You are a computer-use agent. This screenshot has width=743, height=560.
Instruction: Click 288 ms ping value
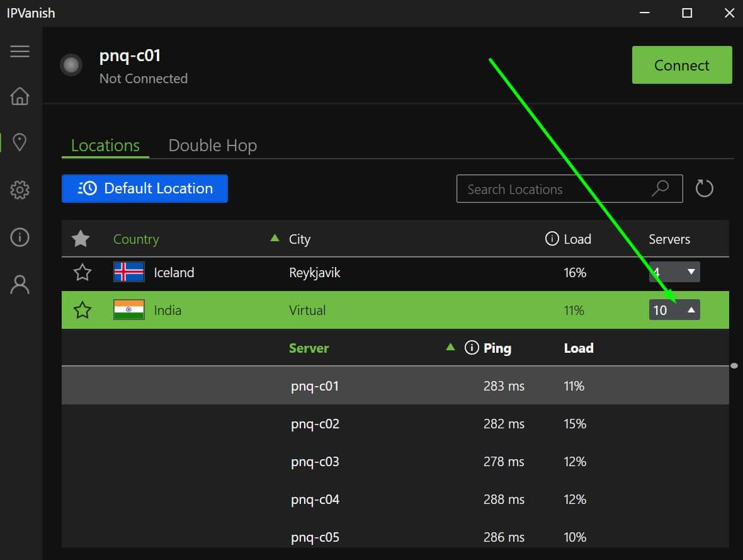(504, 500)
